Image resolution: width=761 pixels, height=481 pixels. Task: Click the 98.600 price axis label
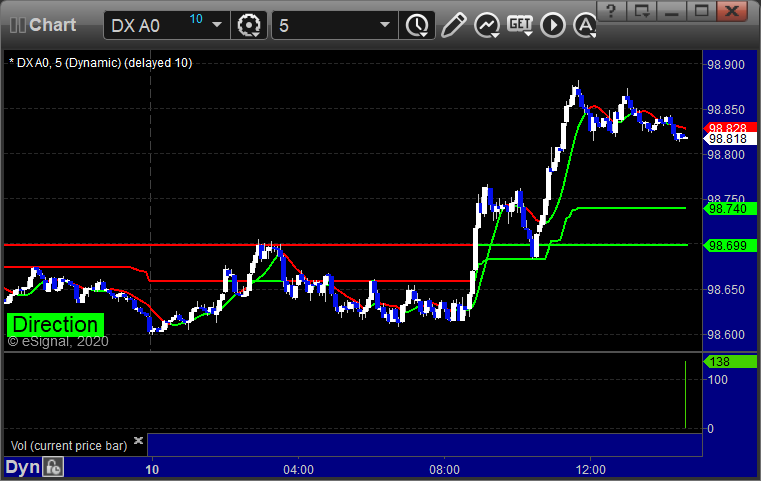click(x=726, y=335)
